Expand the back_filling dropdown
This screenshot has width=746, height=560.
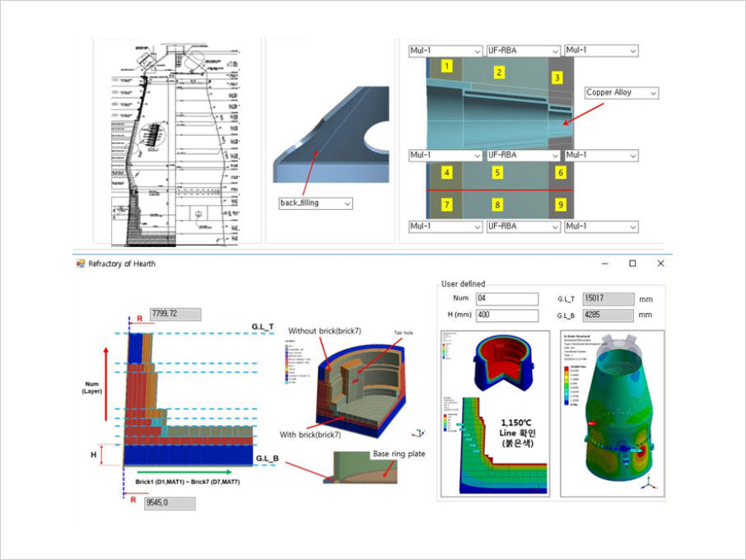(315, 203)
